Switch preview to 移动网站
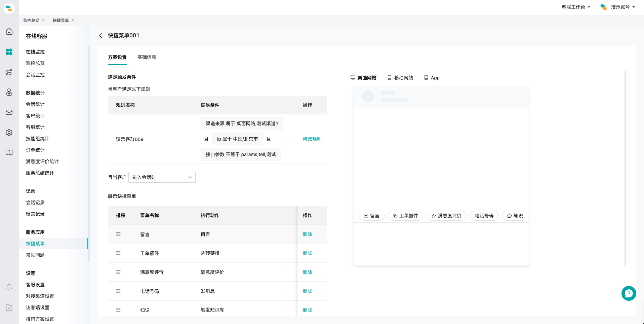Screen dimensions: 644x324 [400, 78]
